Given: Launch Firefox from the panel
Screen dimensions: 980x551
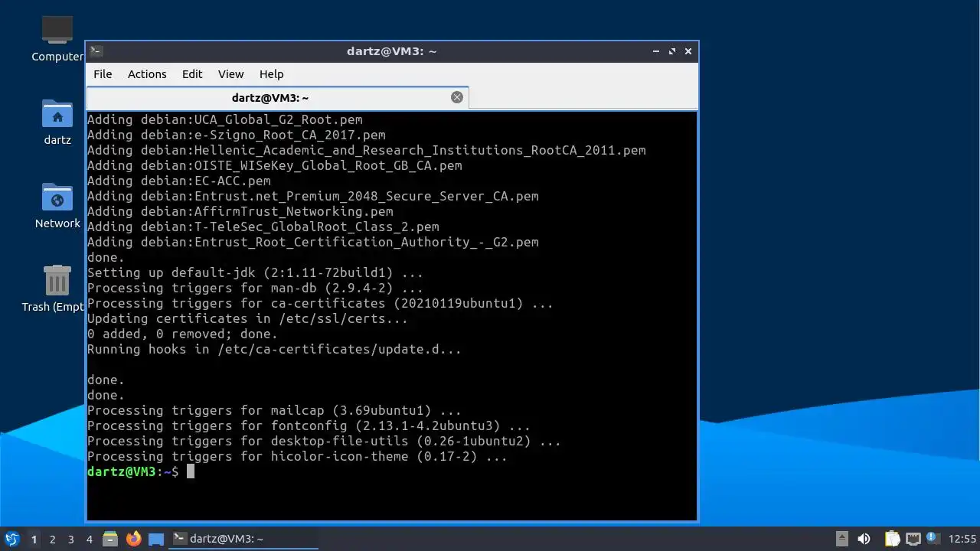Looking at the screenshot, I should tap(133, 539).
